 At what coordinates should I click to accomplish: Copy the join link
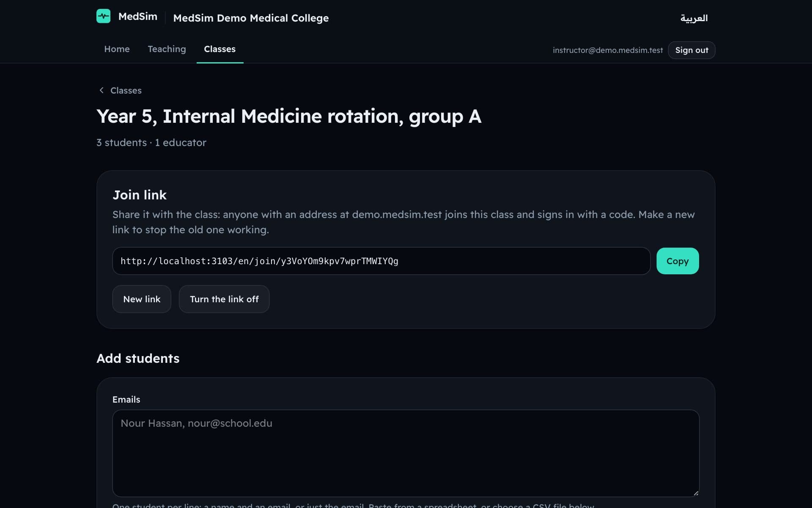coord(678,261)
